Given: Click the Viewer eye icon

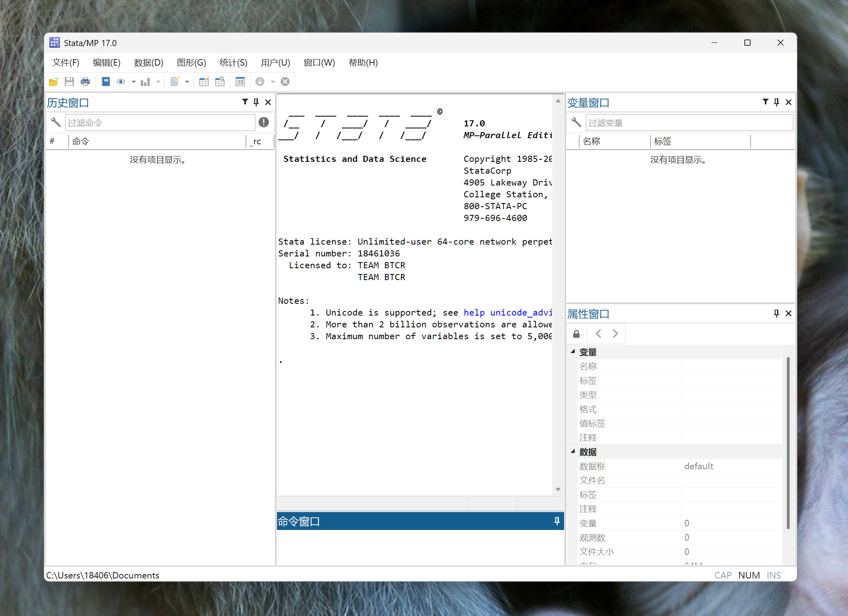Looking at the screenshot, I should [x=121, y=82].
